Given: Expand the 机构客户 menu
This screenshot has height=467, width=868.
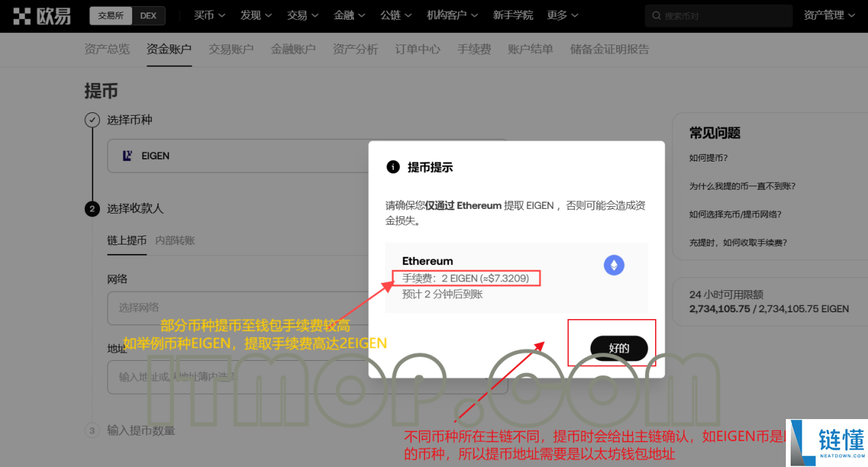Looking at the screenshot, I should (x=452, y=15).
